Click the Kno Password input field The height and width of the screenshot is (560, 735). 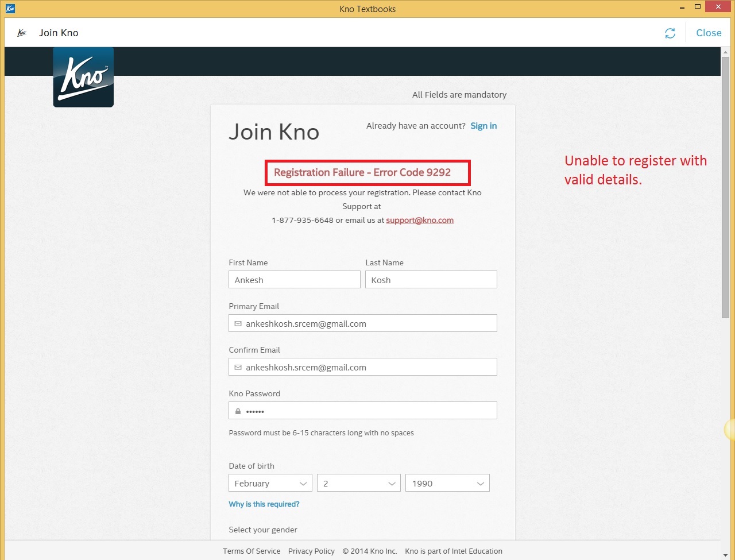coord(363,411)
